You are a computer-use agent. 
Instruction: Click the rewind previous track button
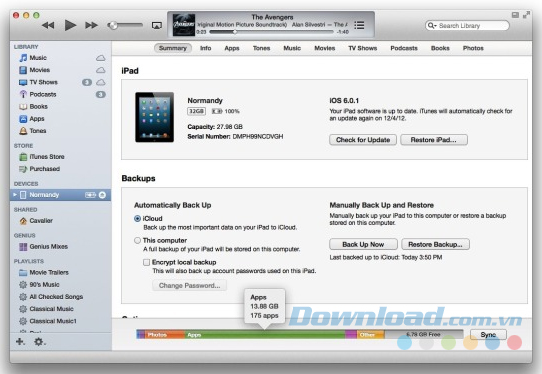click(x=48, y=25)
